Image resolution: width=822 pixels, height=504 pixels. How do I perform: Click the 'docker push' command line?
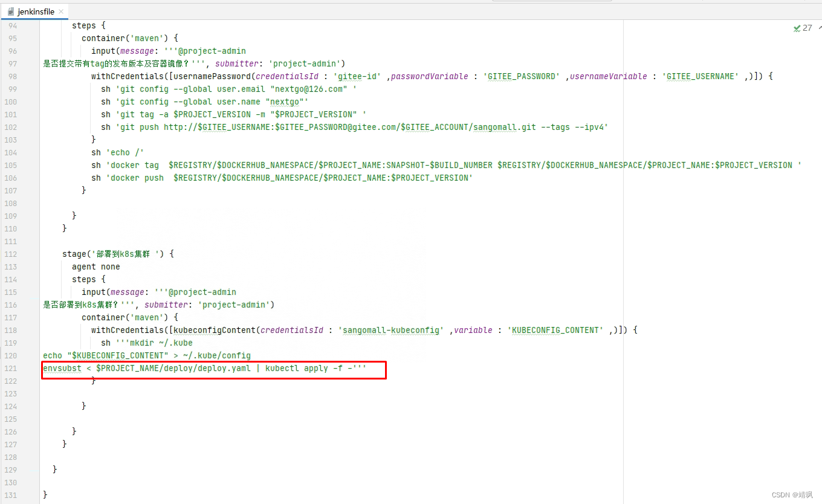point(282,178)
